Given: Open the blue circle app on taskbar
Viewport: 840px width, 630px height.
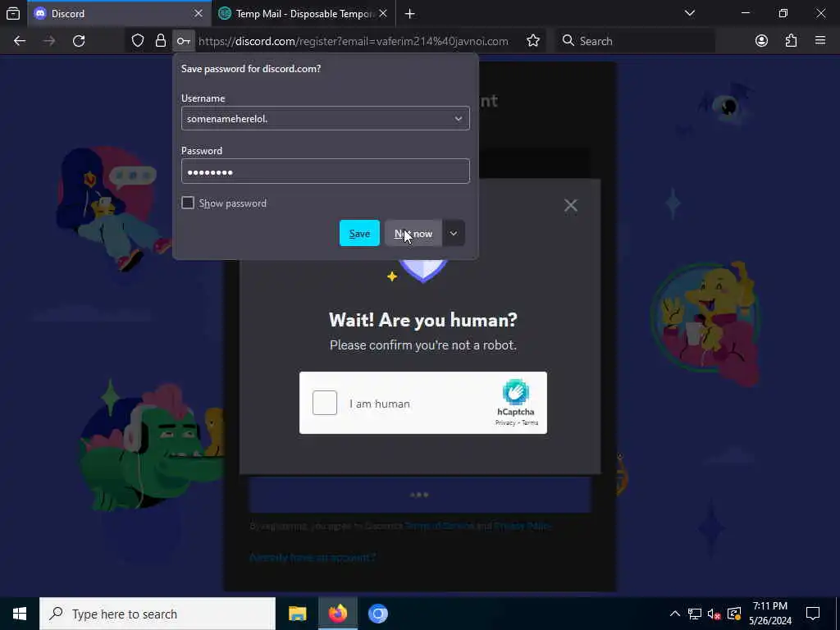Looking at the screenshot, I should coord(377,614).
